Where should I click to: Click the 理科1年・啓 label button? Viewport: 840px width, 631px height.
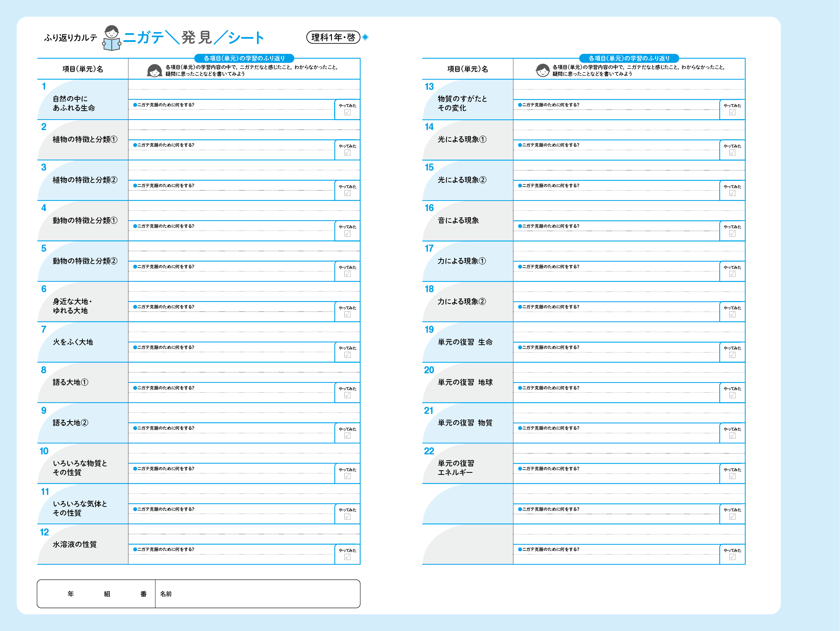point(333,37)
